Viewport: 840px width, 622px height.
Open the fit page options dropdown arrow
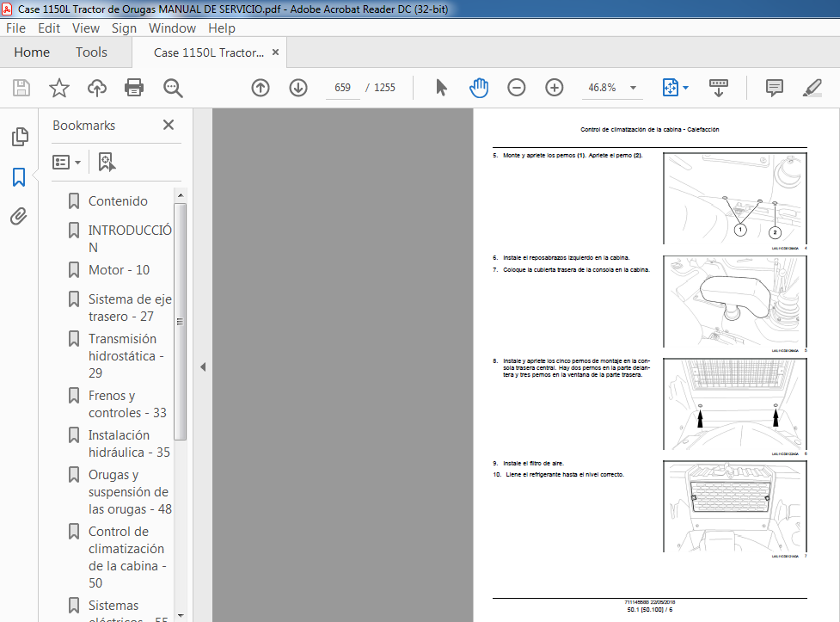[686, 88]
